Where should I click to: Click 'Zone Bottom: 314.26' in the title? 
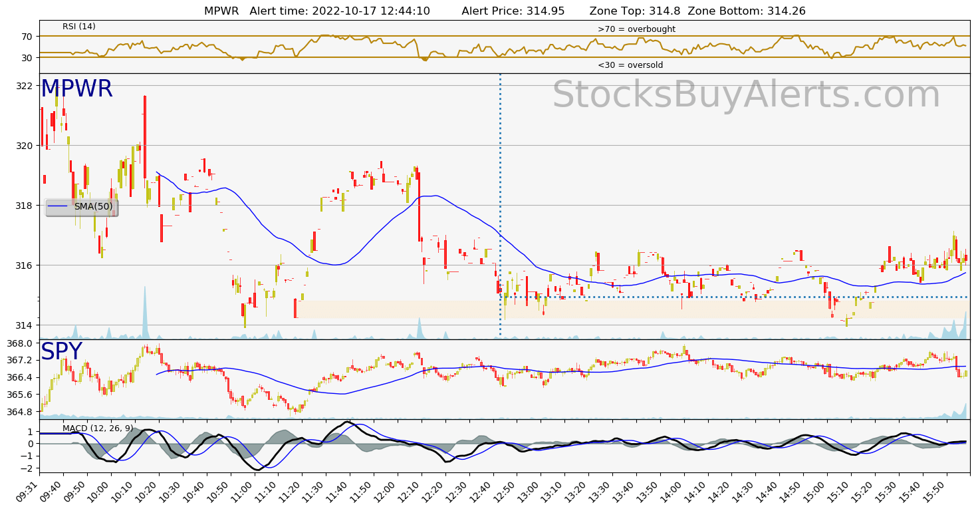coord(747,11)
